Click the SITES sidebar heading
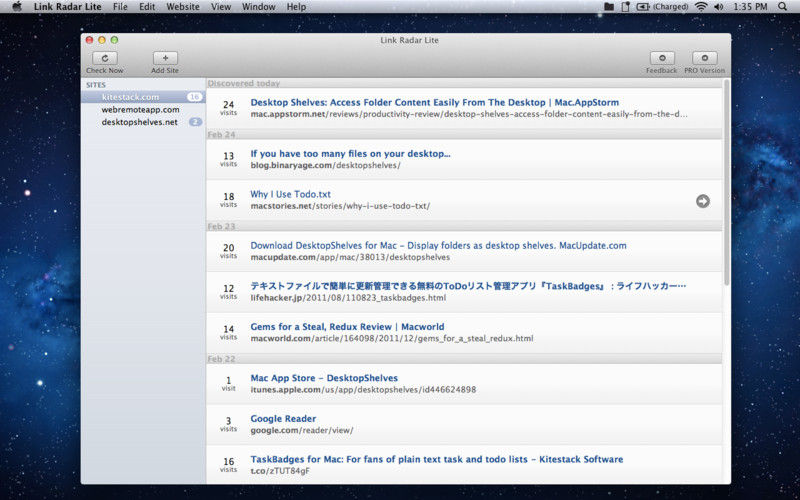This screenshot has height=500, width=800. pos(96,85)
